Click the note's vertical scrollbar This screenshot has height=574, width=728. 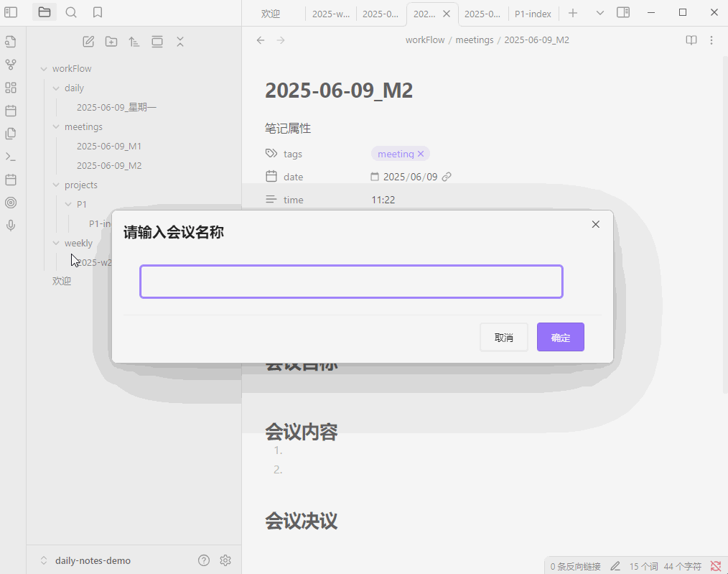(x=724, y=225)
